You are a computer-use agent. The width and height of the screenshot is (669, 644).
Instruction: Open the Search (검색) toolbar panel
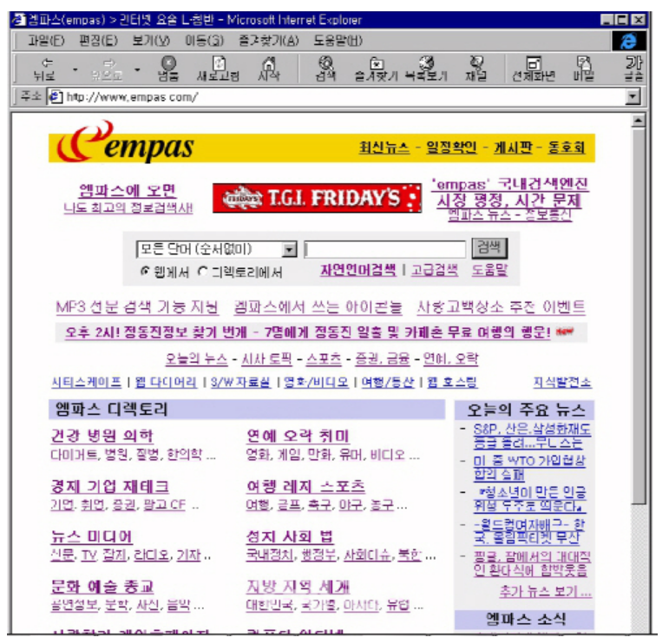coord(325,68)
